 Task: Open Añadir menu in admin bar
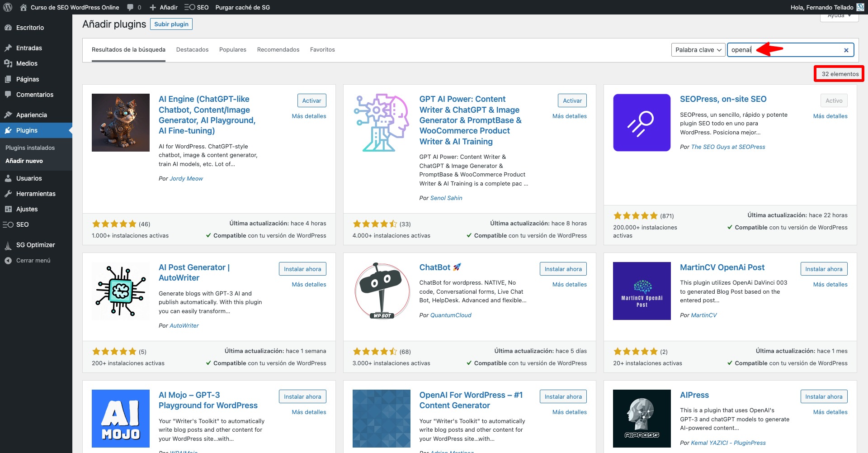tap(164, 7)
